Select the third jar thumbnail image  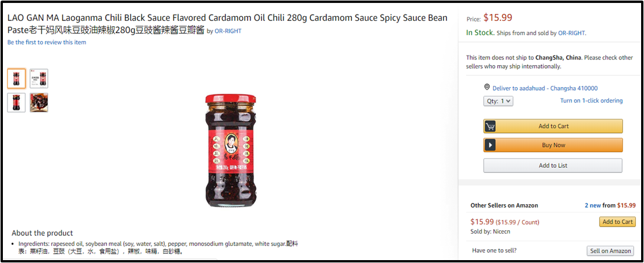(17, 102)
